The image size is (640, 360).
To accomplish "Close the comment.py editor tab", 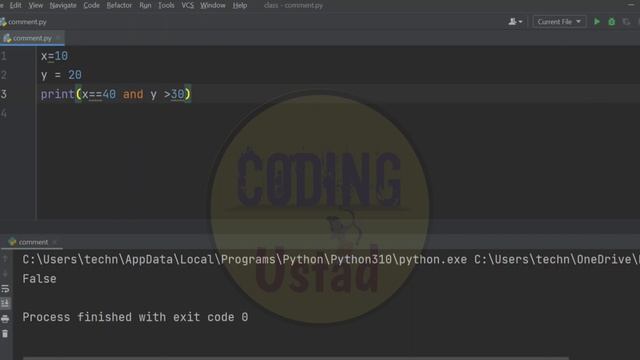I will point(58,38).
